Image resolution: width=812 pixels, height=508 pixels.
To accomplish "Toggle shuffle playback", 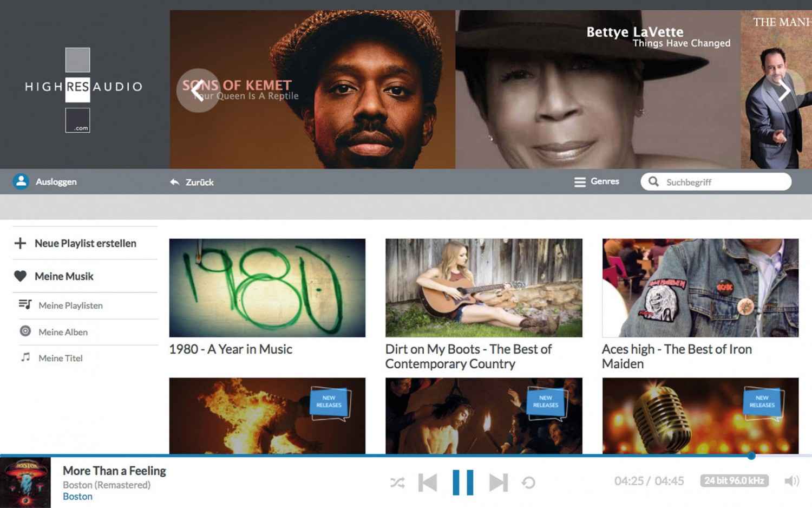I will (x=397, y=483).
